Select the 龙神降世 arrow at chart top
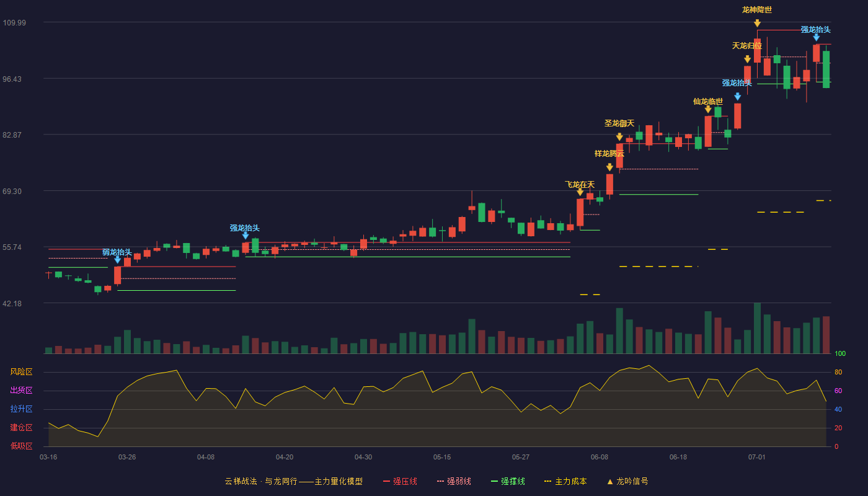 click(757, 24)
